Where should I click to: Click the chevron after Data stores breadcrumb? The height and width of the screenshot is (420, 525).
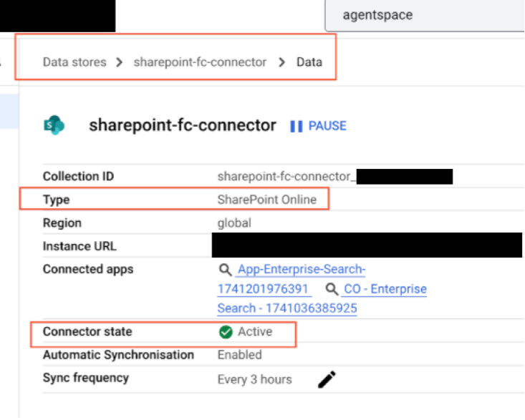coord(120,62)
